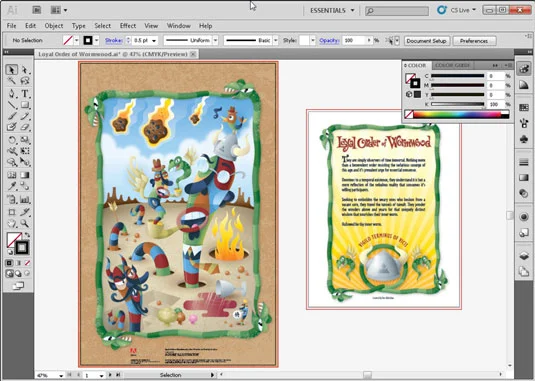Enable Draw Inside mode
Viewport: 535px width, 381px height.
[27, 274]
